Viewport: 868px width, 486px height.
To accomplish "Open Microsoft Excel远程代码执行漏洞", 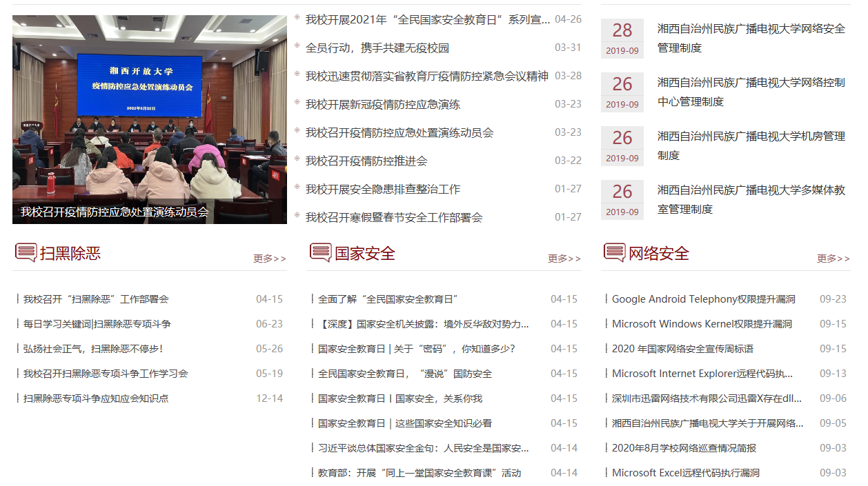I will 686,473.
